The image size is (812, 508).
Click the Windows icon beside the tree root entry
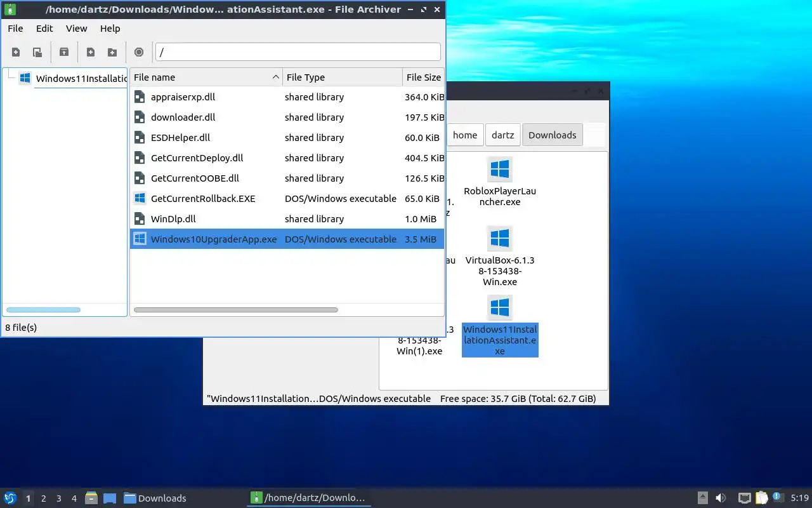pos(25,78)
